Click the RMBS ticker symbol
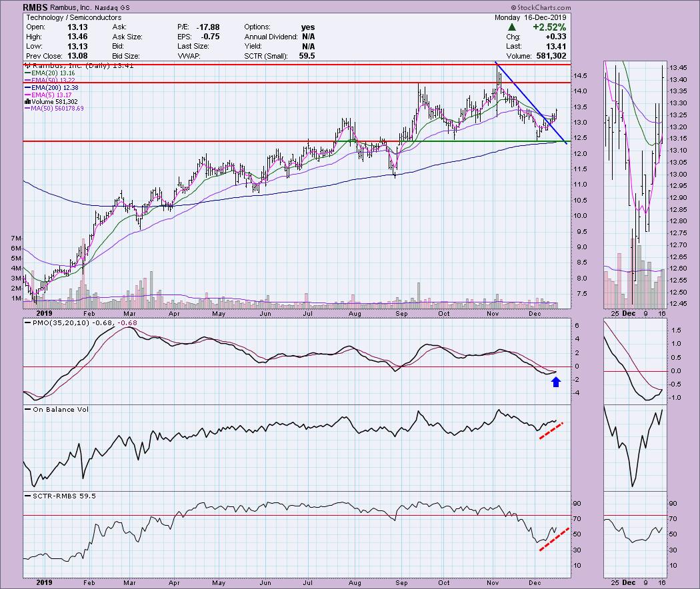This screenshot has height=589, width=700. [36, 7]
